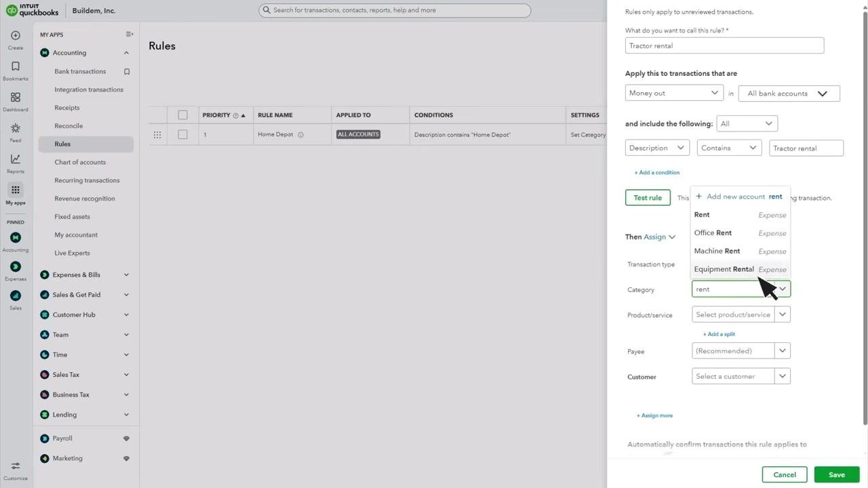868x488 pixels.
Task: Select Machine Rent category option
Action: coord(740,251)
